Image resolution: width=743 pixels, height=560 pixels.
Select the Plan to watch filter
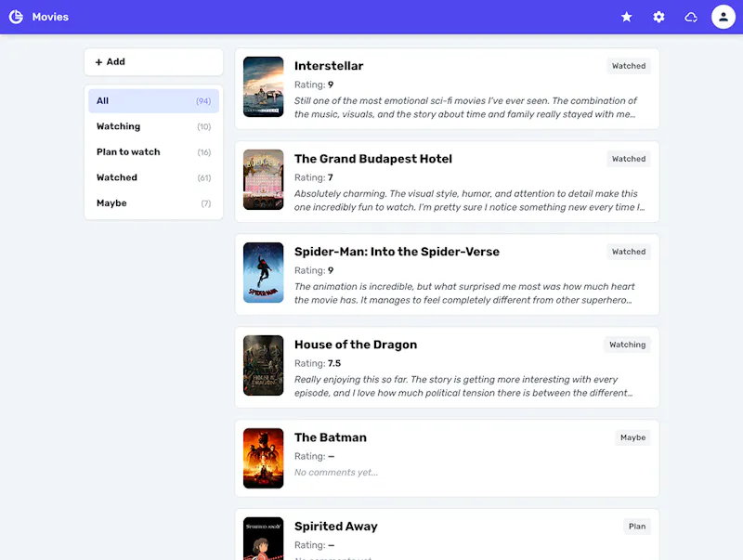click(153, 152)
